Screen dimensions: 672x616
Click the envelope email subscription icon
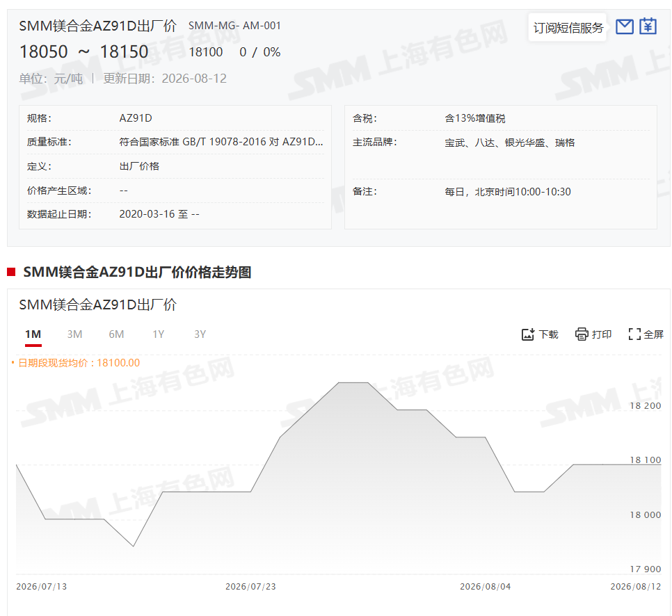pyautogui.click(x=625, y=26)
